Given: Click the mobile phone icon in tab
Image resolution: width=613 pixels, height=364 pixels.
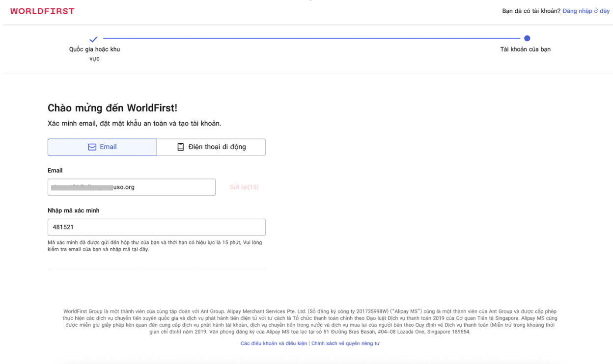Looking at the screenshot, I should click(x=180, y=147).
